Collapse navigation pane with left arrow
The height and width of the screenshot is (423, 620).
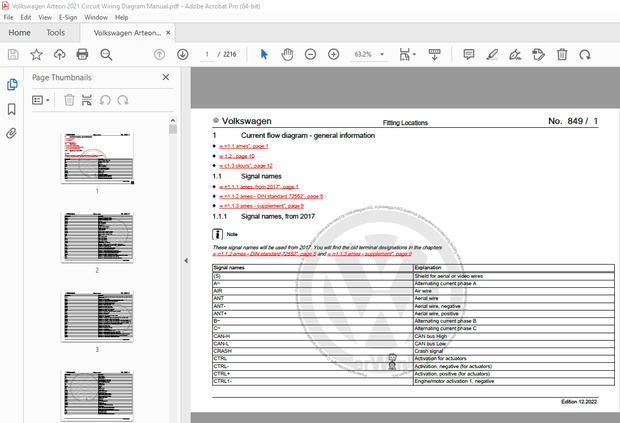[x=186, y=261]
